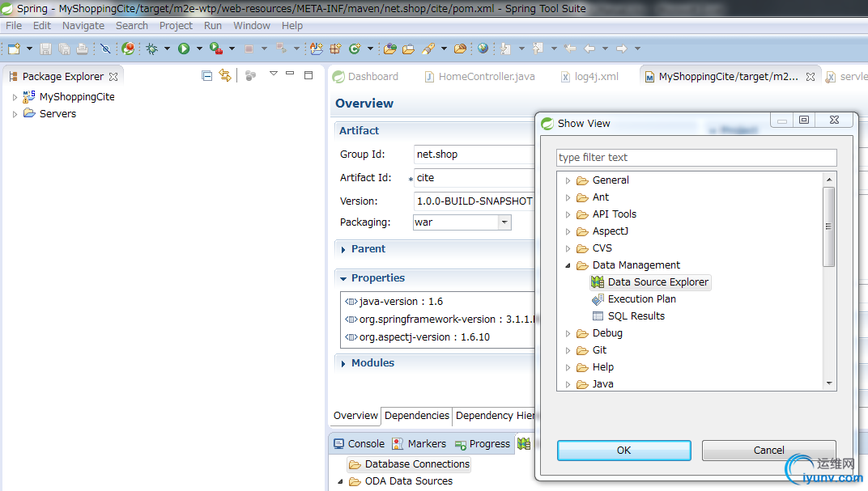Screen dimensions: 868x491
Task: Close the pom.xml editor tab
Action: click(811, 77)
